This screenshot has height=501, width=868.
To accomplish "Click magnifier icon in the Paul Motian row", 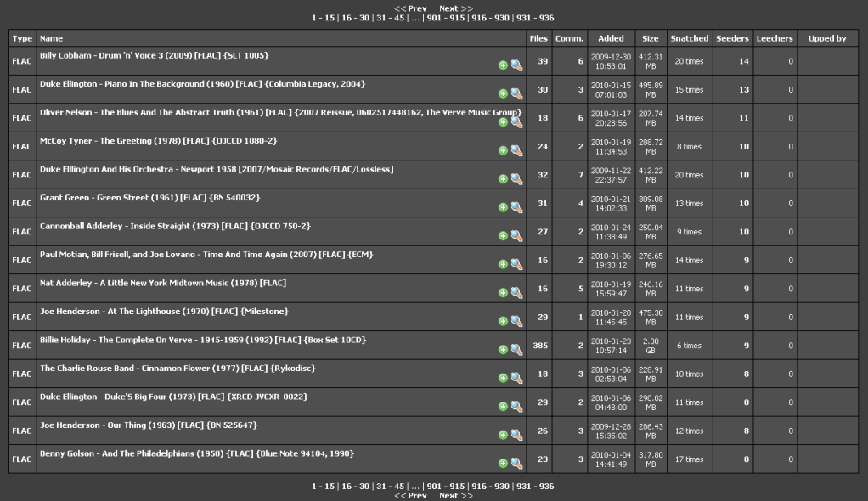I will pyautogui.click(x=516, y=264).
